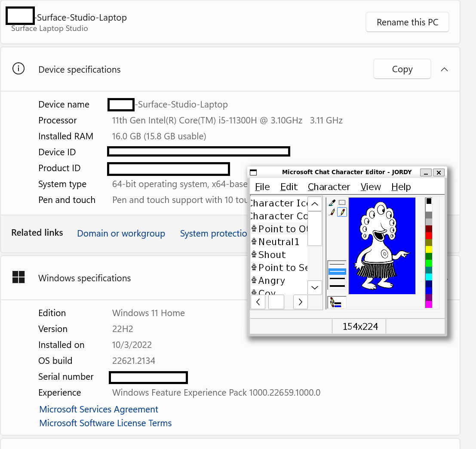The height and width of the screenshot is (449, 476).
Task: Choose the third line width
Action: tap(337, 279)
